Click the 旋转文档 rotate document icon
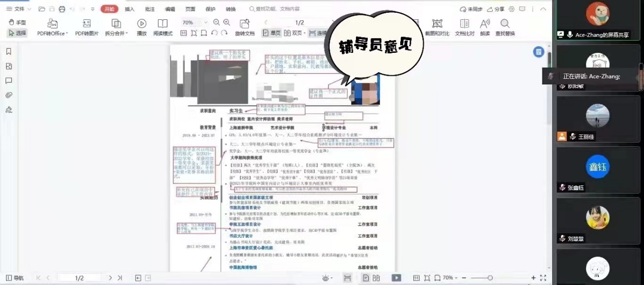Screen dimensions: 644x285 244,24
